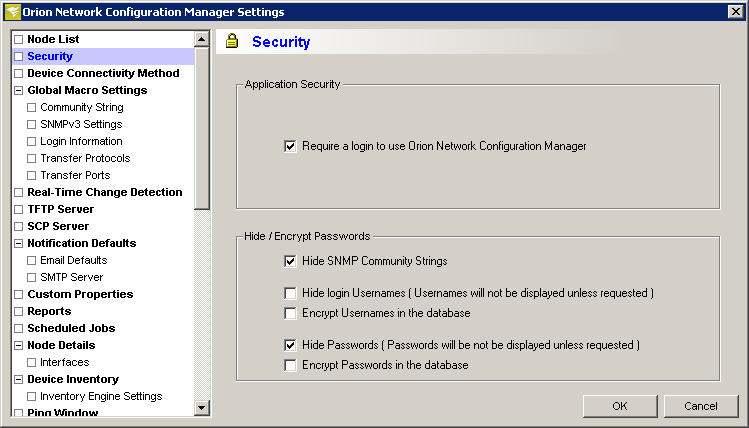
Task: Open the Reports settings item
Action: (49, 311)
